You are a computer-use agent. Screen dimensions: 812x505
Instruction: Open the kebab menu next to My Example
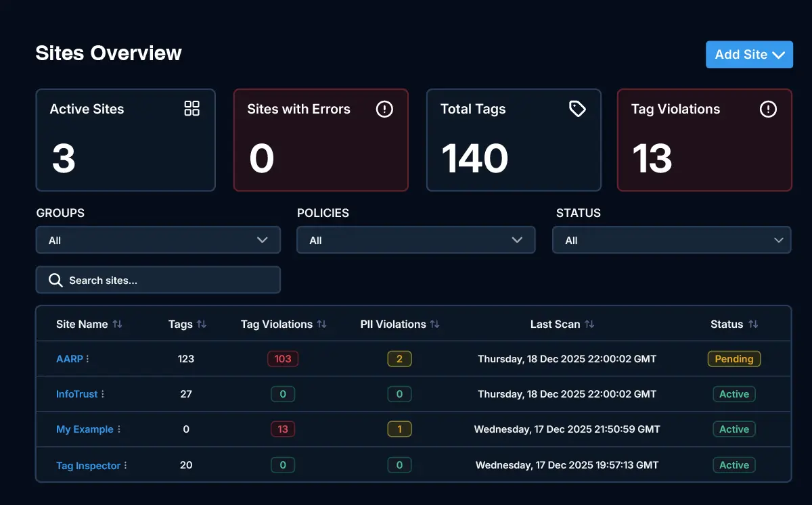pos(119,429)
